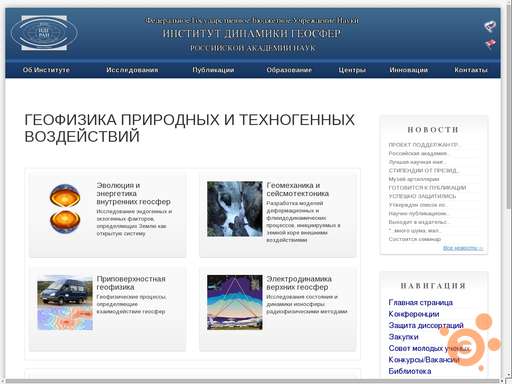Open the 'Образование' menu item
512x384 pixels.
point(289,70)
